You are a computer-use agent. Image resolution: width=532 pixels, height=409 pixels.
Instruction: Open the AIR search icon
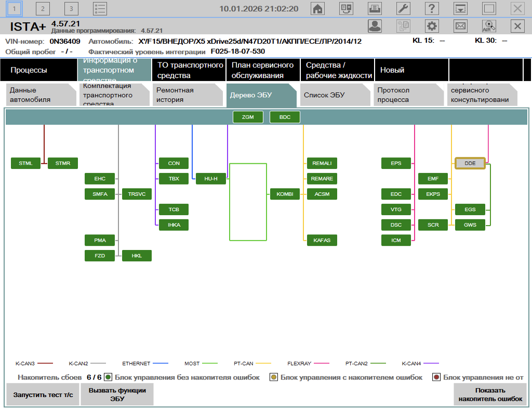pyautogui.click(x=489, y=26)
